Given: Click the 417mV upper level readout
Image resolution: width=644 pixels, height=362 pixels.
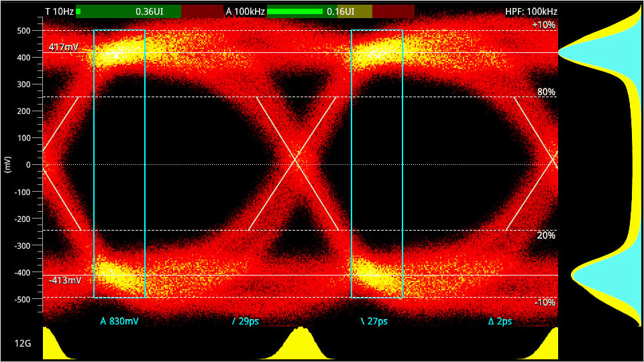Looking at the screenshot, I should coord(64,47).
